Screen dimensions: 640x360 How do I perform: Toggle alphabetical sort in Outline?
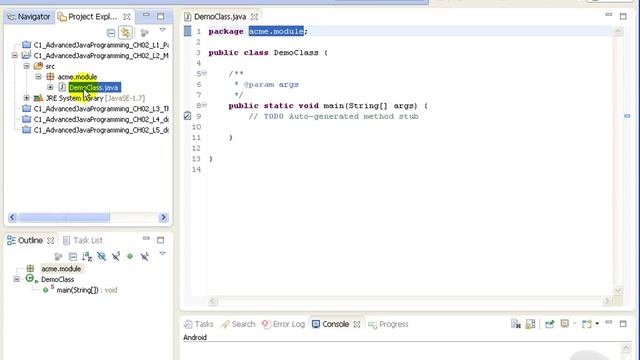coord(87,256)
